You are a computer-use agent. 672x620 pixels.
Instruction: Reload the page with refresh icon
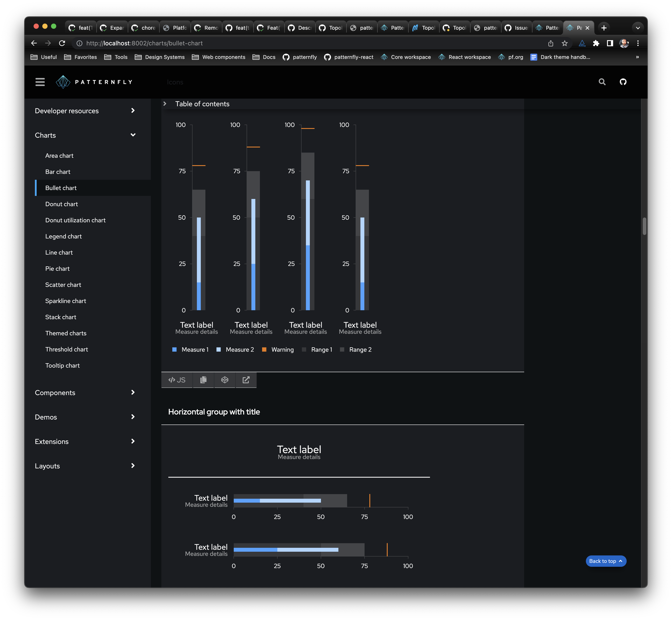(62, 43)
